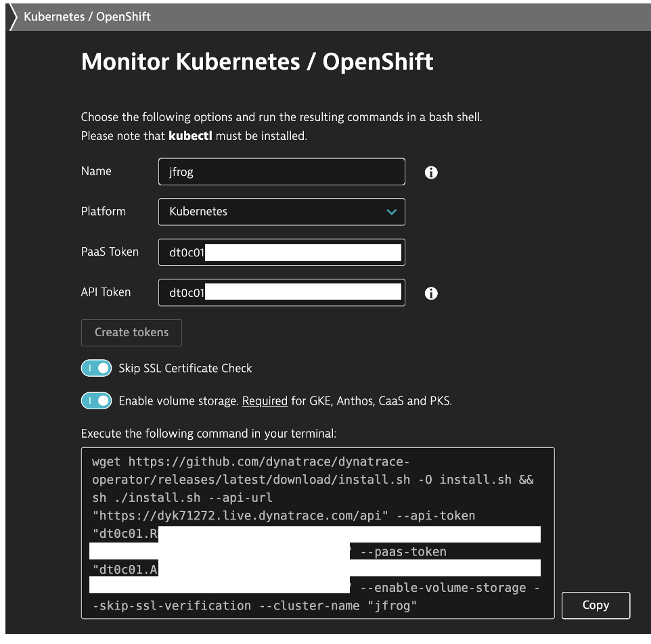Click the info icon next to Name field
The image size is (651, 644).
click(x=431, y=172)
